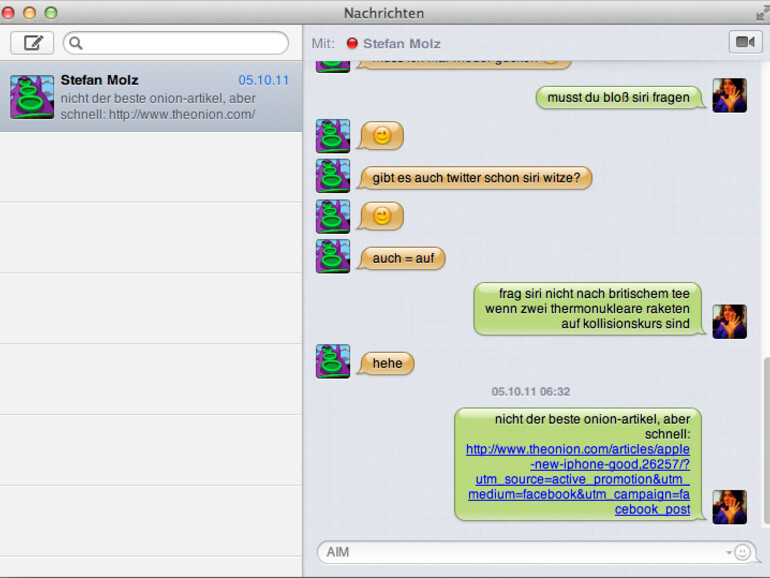Select the Stefan Molz conversation in sidebar
The width and height of the screenshot is (770, 578).
[151, 96]
